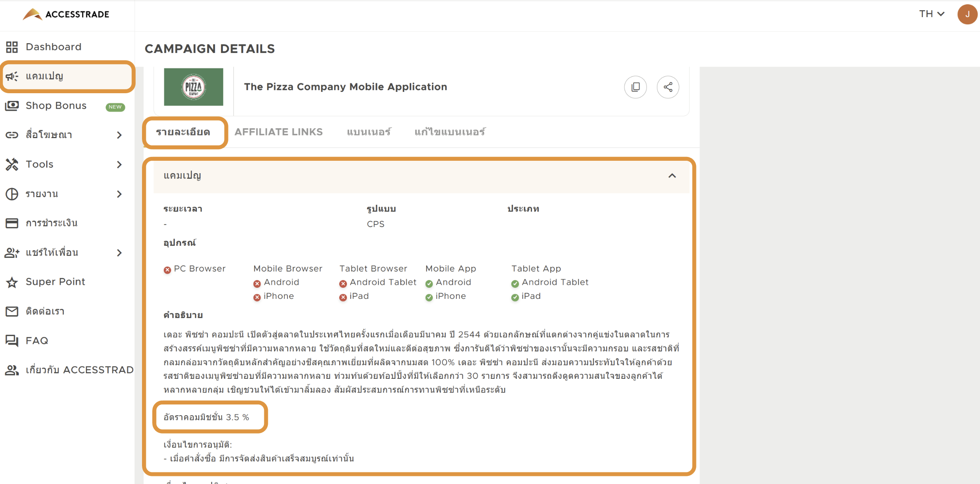Click the CAMPAIGN DETAILS heading

(x=210, y=49)
